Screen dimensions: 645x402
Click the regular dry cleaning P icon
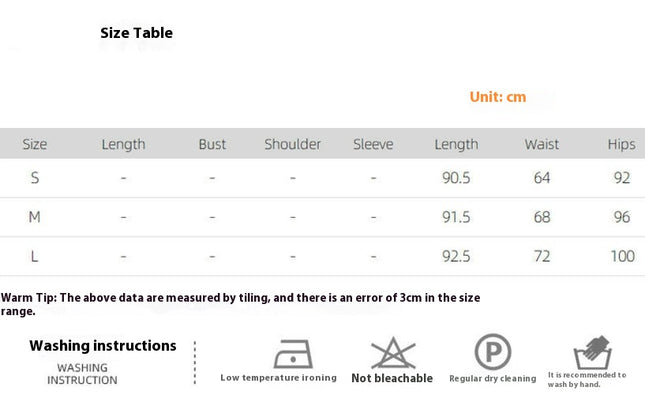click(x=493, y=352)
